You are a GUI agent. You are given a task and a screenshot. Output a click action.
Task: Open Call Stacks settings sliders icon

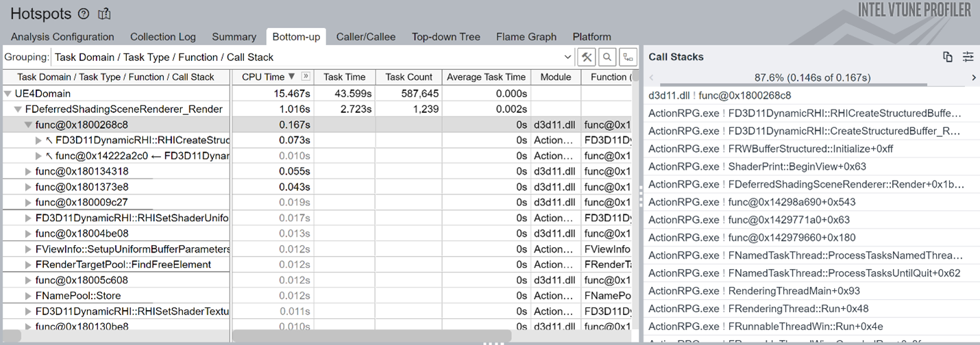coord(968,57)
